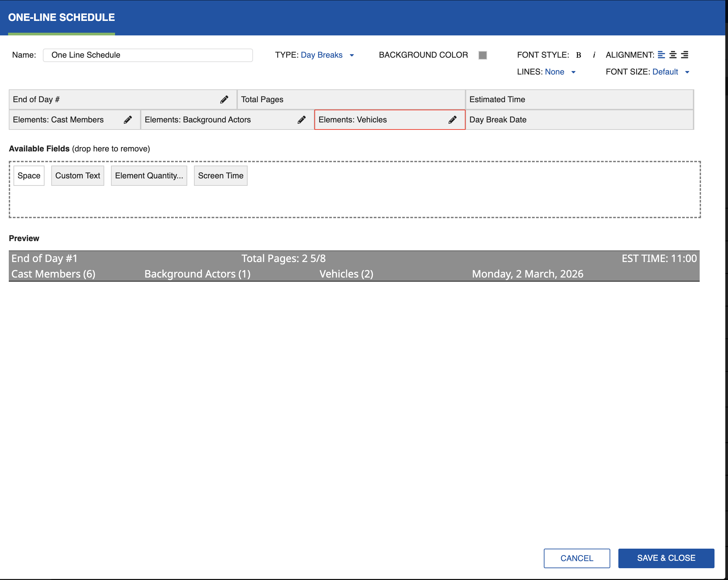Click the One-Line Schedule tab header
The width and height of the screenshot is (728, 580).
point(61,18)
